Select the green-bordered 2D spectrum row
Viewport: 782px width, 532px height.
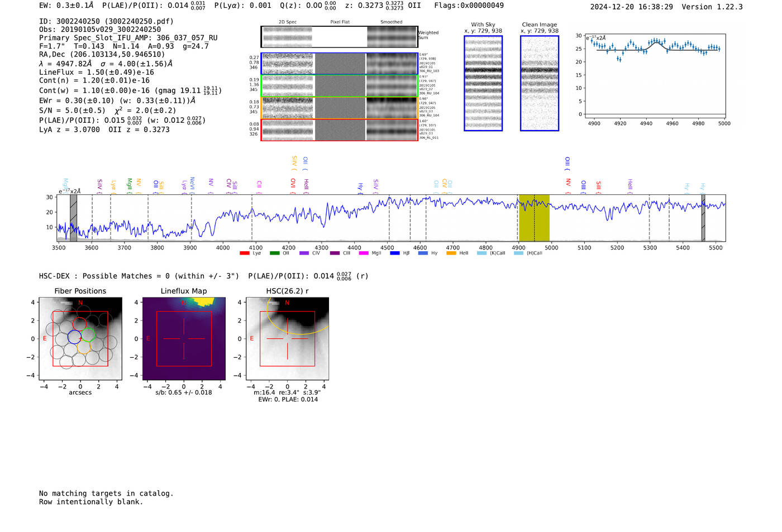(339, 86)
